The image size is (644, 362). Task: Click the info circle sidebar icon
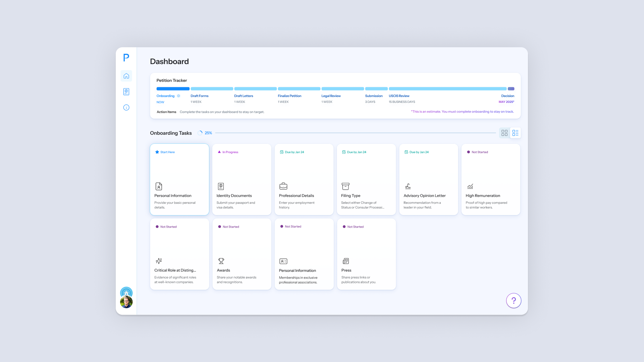pos(126,108)
